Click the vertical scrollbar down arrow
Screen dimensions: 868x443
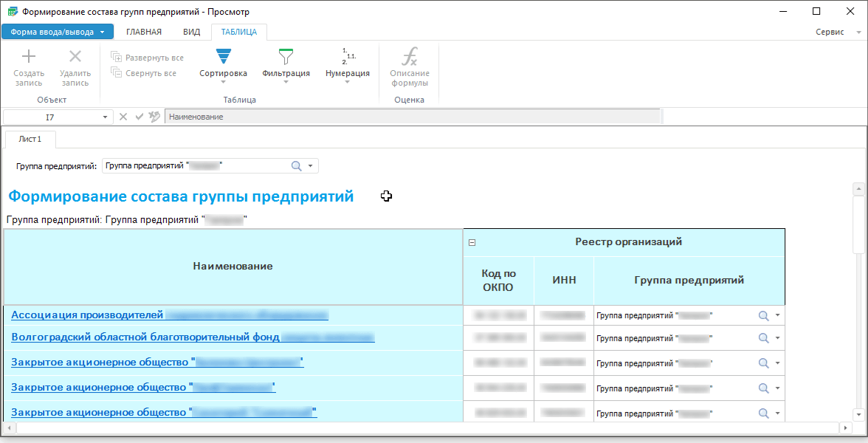[x=858, y=414]
